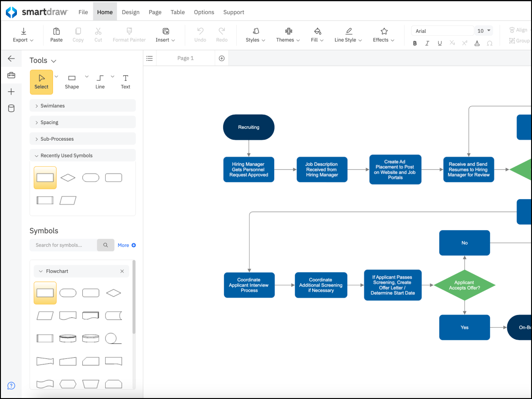The width and height of the screenshot is (532, 399).
Task: Open Shape tool options arrow
Action: point(87,77)
